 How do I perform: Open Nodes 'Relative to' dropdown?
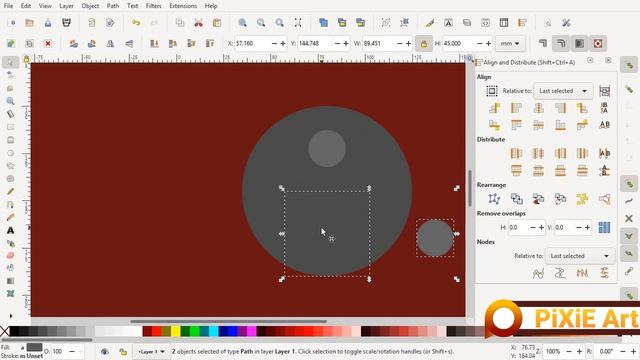[580, 256]
